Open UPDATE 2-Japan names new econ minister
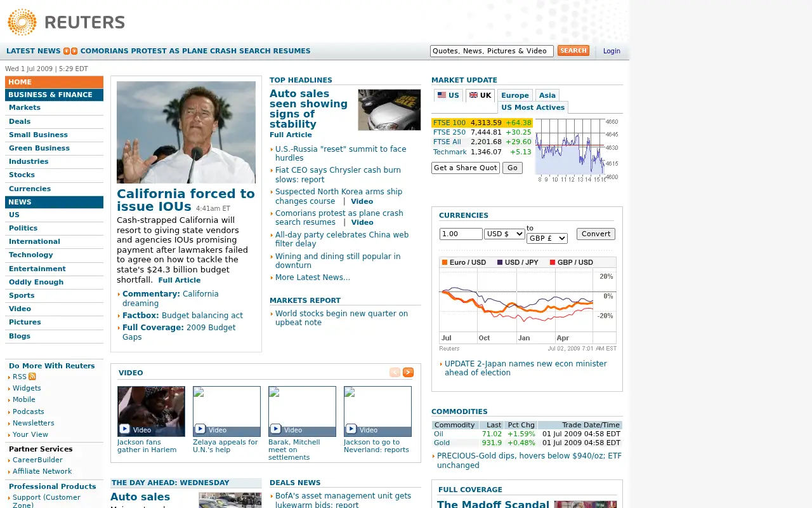Image resolution: width=812 pixels, height=508 pixels. coord(525,368)
